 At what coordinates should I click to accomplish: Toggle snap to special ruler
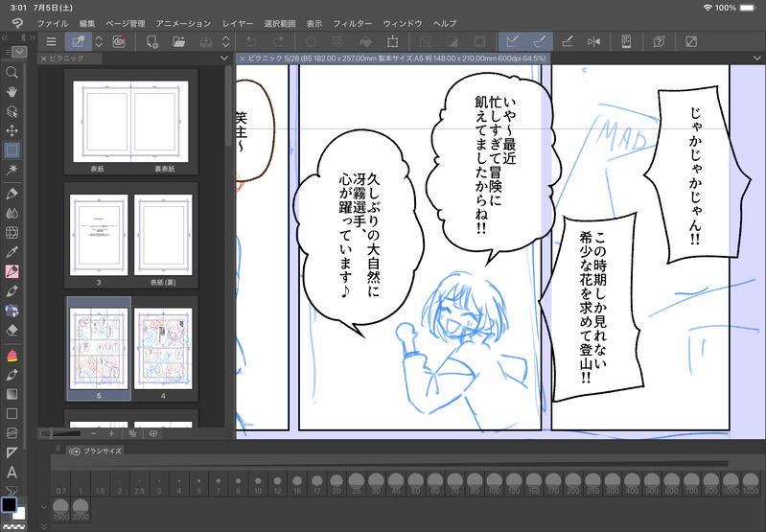(540, 41)
